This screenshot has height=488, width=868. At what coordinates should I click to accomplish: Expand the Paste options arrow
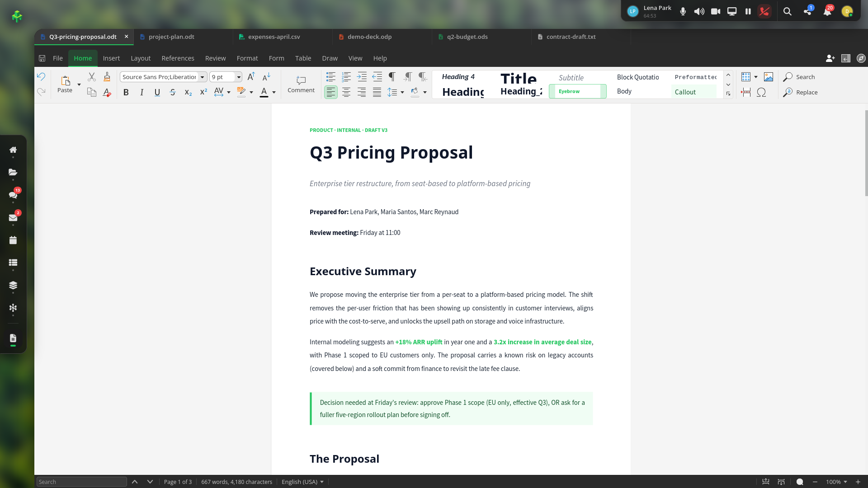[x=79, y=84]
